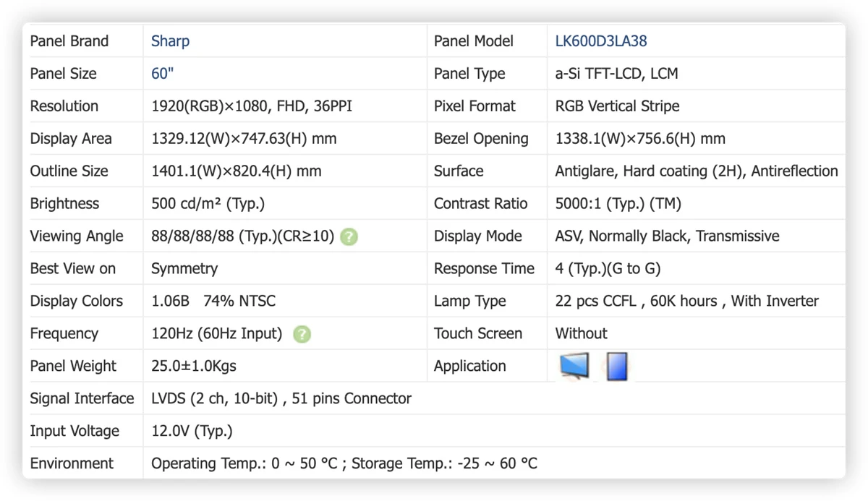Open the Sharp panel brand link
The height and width of the screenshot is (501, 868).
(x=171, y=41)
